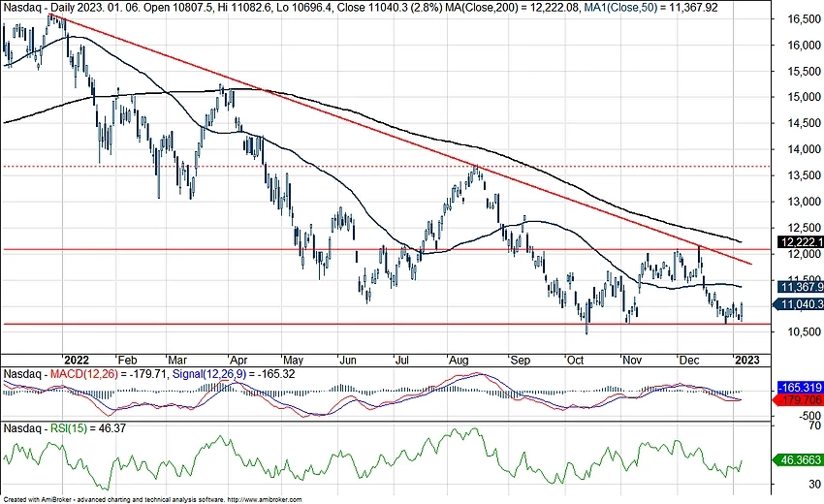Click the Feb month axis label
Viewport: 824px width, 504px height.
coord(127,361)
